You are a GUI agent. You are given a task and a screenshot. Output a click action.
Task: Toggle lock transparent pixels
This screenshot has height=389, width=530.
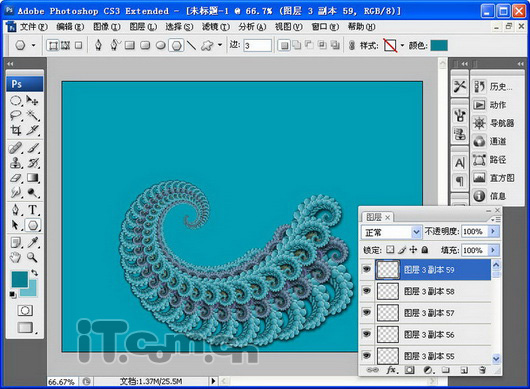tap(390, 250)
